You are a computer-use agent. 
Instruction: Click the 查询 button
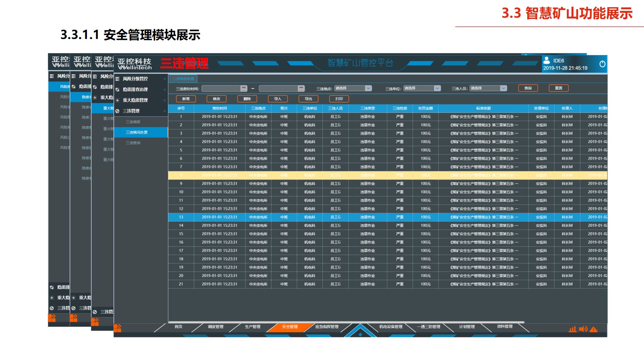[528, 88]
